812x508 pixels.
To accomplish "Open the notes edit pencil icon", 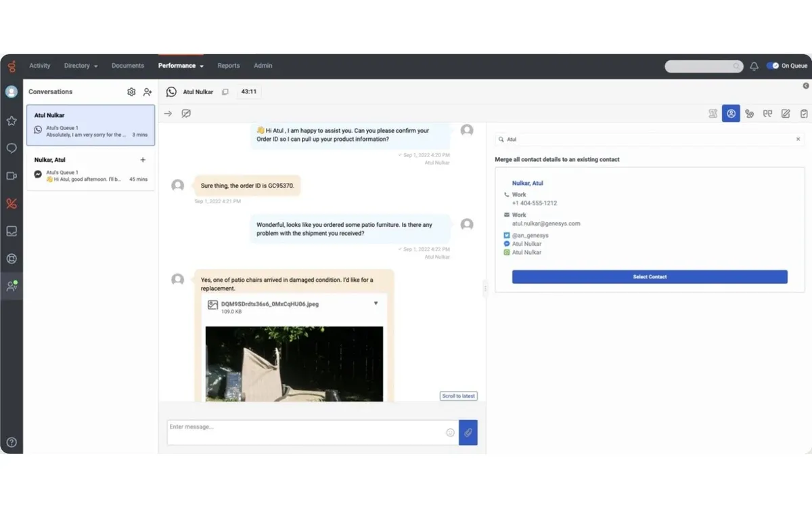I will (x=786, y=114).
